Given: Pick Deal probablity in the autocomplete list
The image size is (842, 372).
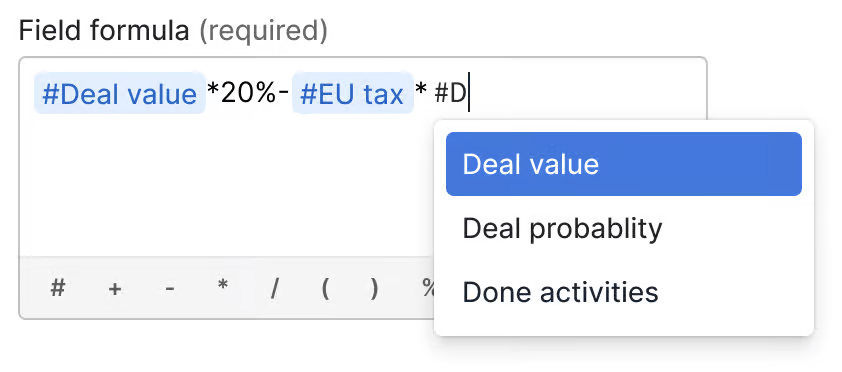Looking at the screenshot, I should (x=623, y=229).
